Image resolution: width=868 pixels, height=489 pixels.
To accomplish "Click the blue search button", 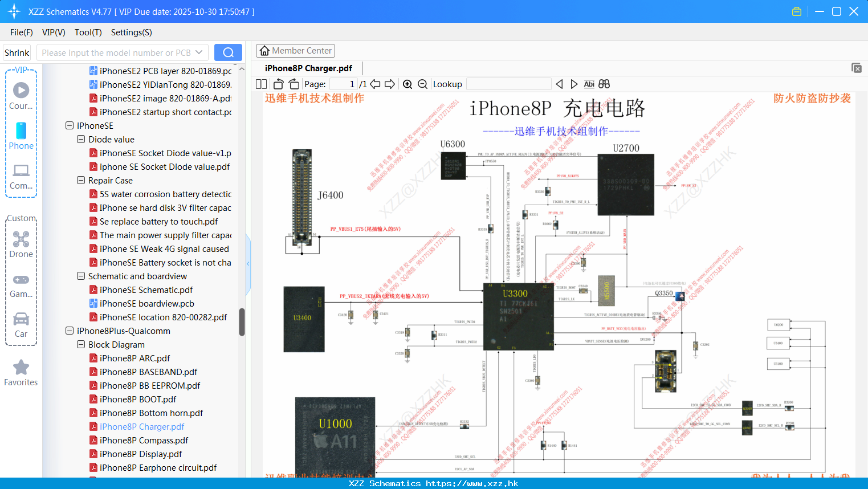I will coord(228,52).
